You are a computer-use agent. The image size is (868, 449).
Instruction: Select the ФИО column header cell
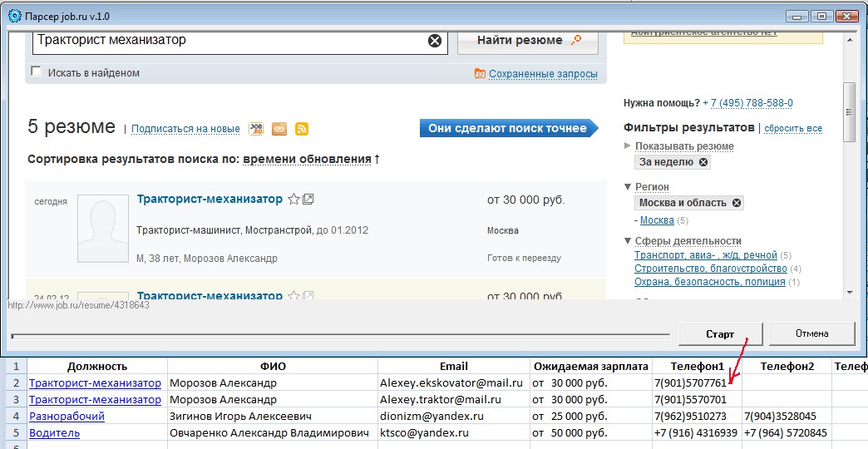coord(273,366)
